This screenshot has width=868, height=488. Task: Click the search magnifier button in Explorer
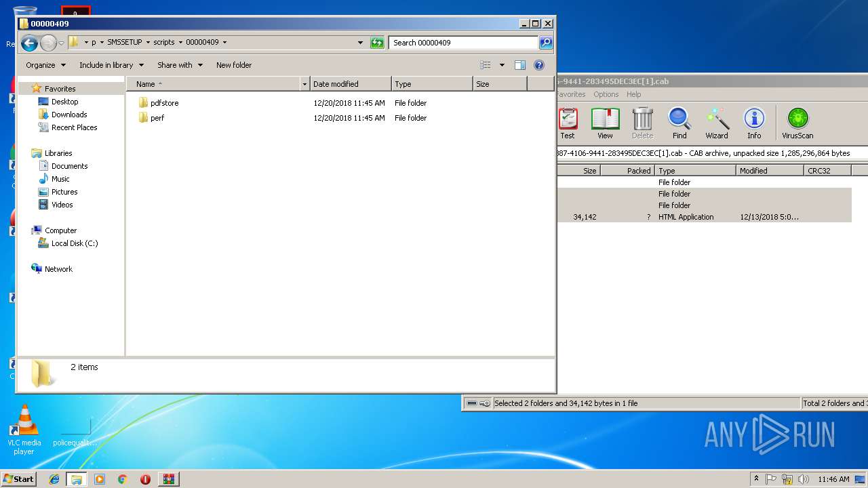546,43
